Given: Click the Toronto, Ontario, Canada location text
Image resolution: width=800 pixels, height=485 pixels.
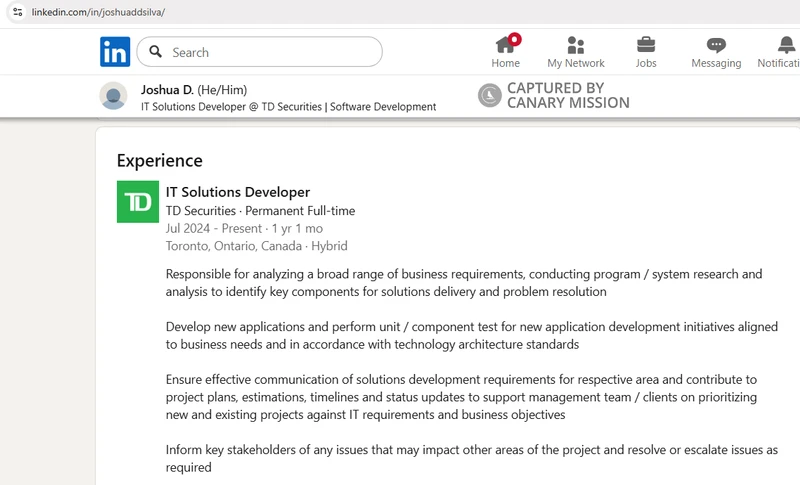Looking at the screenshot, I should pyautogui.click(x=233, y=246).
